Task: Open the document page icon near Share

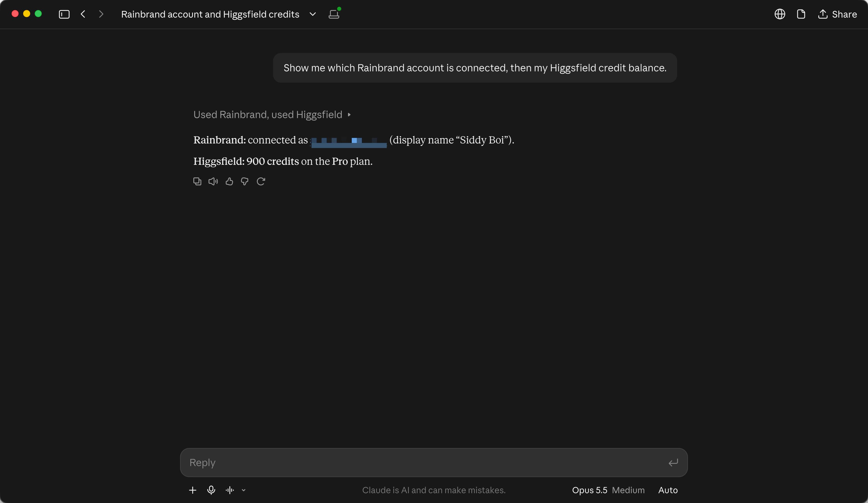Action: click(x=801, y=14)
